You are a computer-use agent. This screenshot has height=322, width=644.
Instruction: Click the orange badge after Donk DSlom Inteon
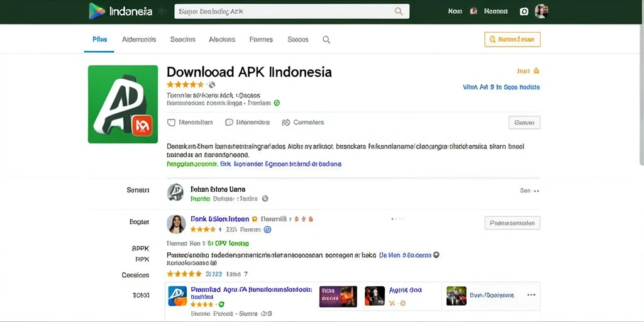click(254, 219)
